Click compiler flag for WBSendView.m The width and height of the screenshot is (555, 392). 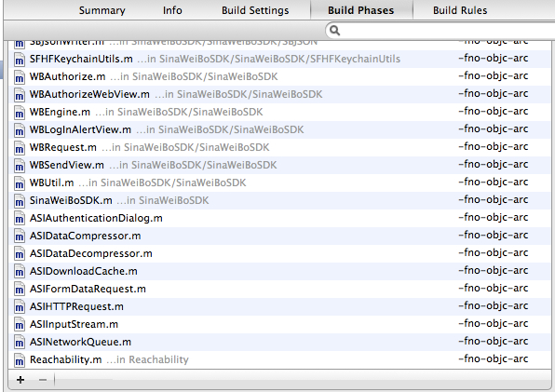point(493,165)
